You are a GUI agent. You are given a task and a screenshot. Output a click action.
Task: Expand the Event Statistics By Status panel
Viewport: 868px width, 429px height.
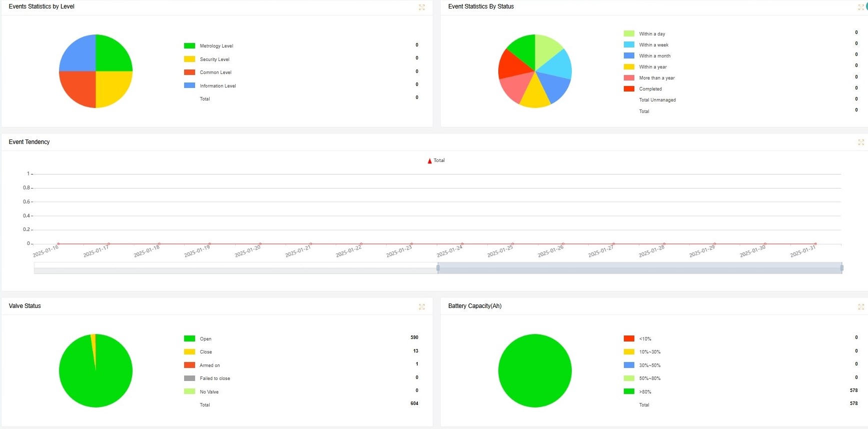tap(860, 7)
